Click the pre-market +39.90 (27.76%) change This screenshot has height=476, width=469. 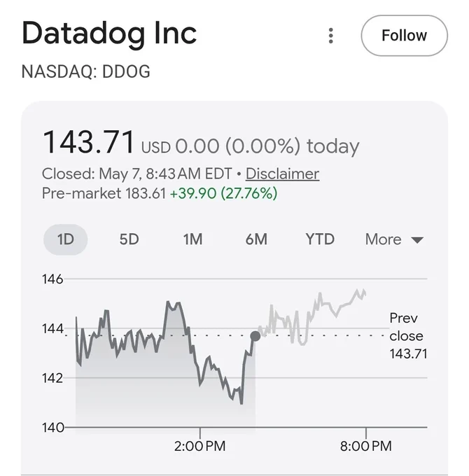point(223,193)
